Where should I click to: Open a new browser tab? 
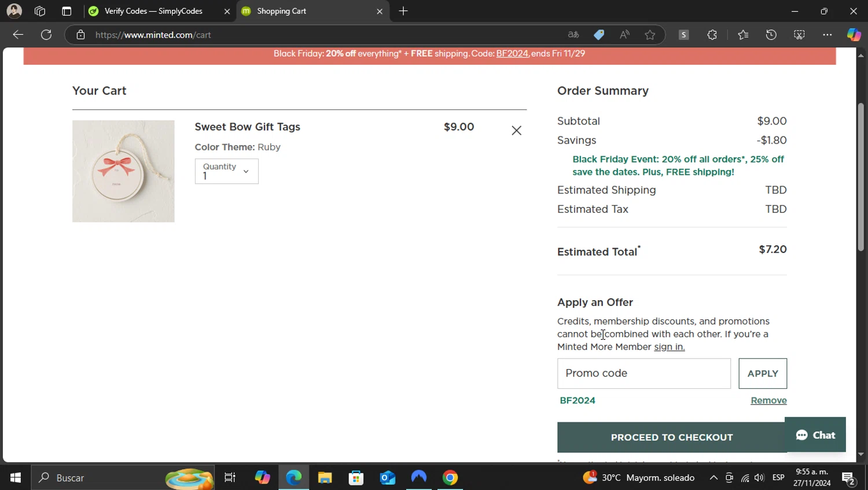pos(403,11)
